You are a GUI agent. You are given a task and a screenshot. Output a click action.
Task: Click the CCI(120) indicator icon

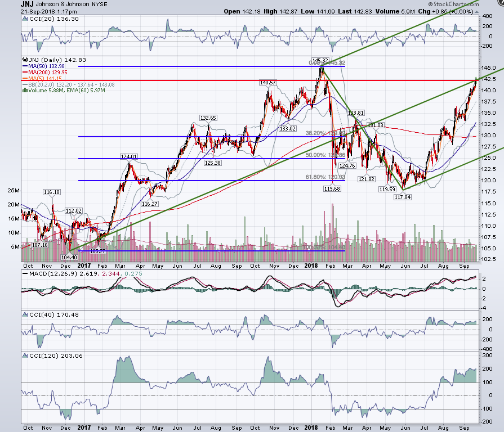[x=25, y=355]
